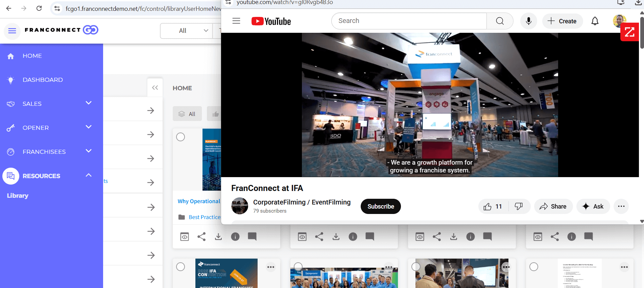This screenshot has width=644, height=288.
Task: Subscribe to CorporateFilming channel
Action: [381, 207]
